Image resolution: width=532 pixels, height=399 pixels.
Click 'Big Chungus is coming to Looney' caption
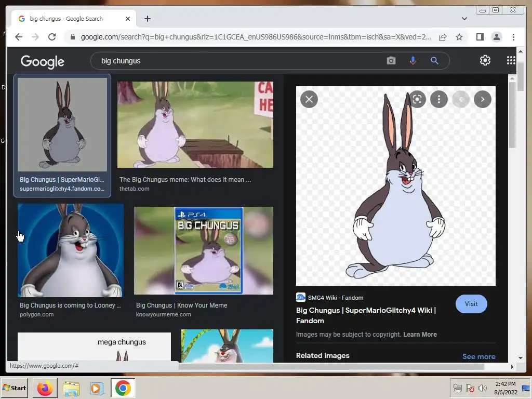[x=70, y=305]
